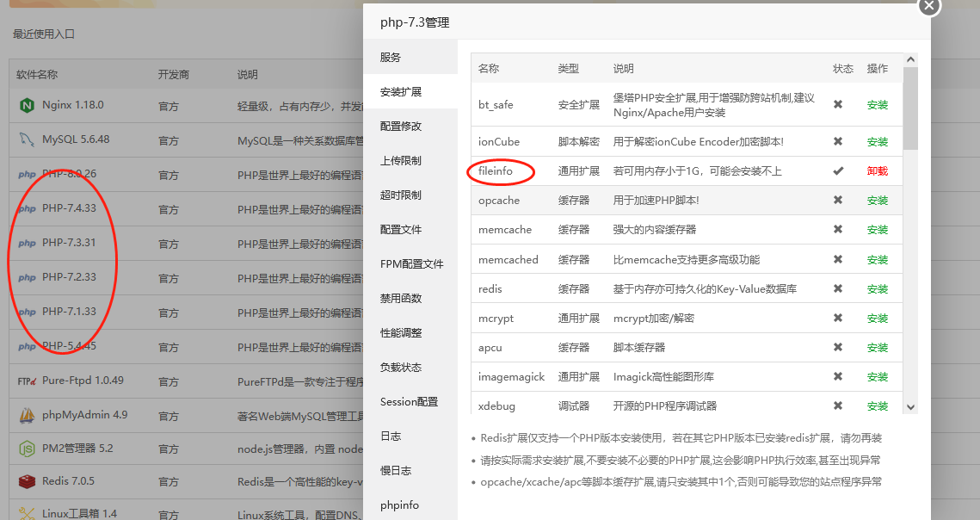Click the 名称 column header in dialog
This screenshot has height=520, width=980.
pyautogui.click(x=489, y=68)
